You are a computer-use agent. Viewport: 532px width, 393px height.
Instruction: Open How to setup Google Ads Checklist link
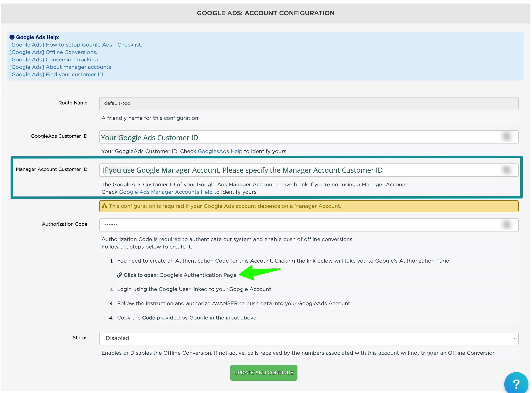[76, 45]
